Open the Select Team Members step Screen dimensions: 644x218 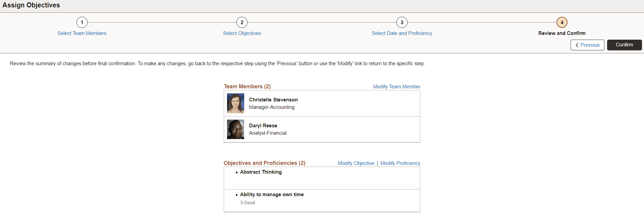point(82,33)
